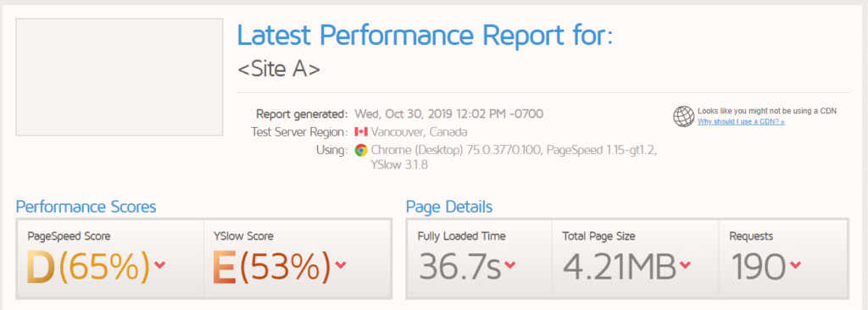The image size is (868, 310).
Task: Expand the PageSpeed Score arrow
Action: click(x=159, y=265)
